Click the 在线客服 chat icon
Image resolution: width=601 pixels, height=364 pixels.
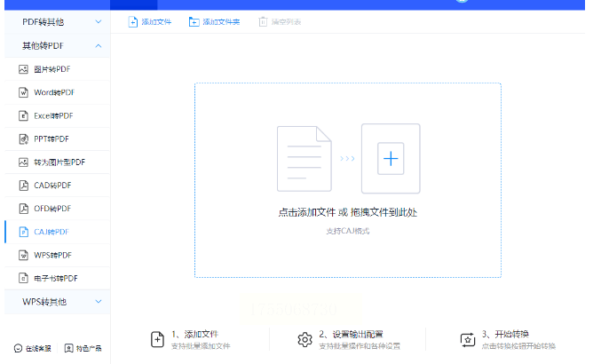pyautogui.click(x=18, y=348)
